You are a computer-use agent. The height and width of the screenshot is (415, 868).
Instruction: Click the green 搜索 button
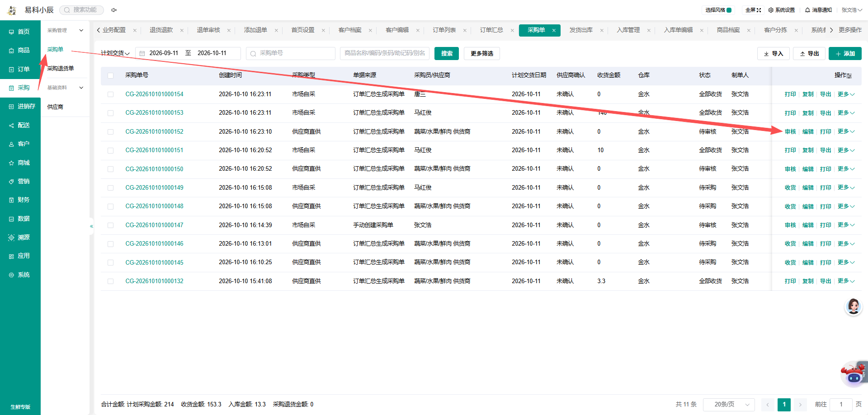coord(447,53)
